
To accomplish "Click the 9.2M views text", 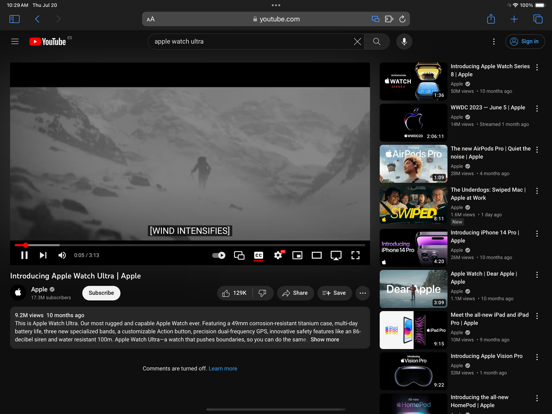I will 29,315.
